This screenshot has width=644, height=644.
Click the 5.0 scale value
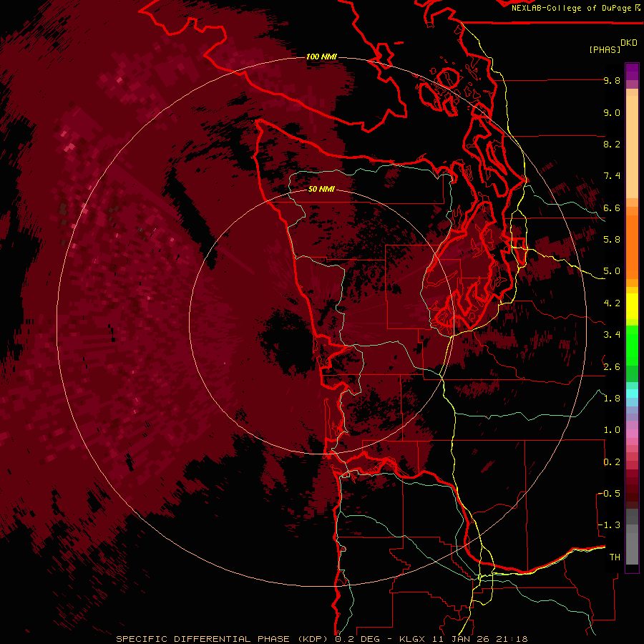pos(612,271)
